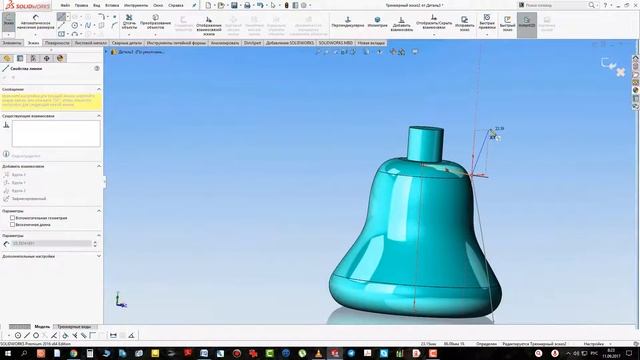Click Display/Delete Relations icon
640x360 pixels.
[209, 25]
